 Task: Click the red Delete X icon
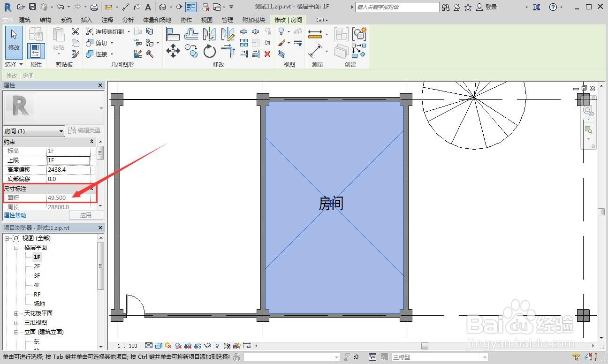pyautogui.click(x=267, y=54)
